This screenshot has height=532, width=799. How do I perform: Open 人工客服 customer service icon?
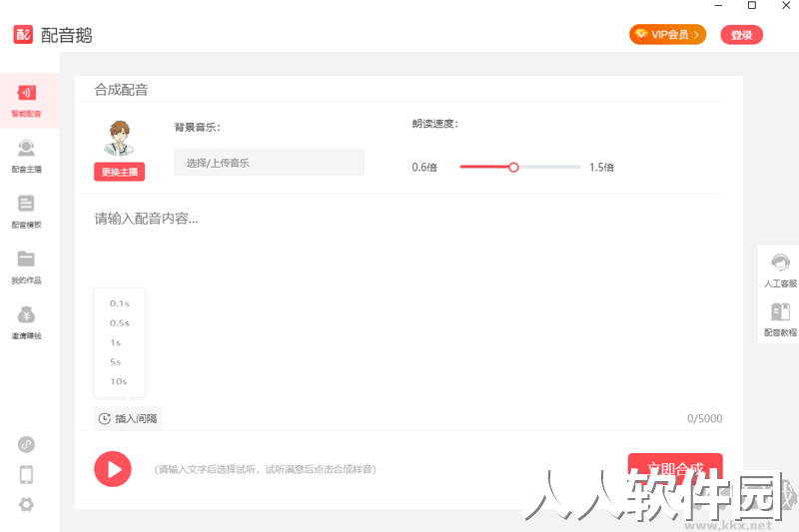click(x=780, y=270)
